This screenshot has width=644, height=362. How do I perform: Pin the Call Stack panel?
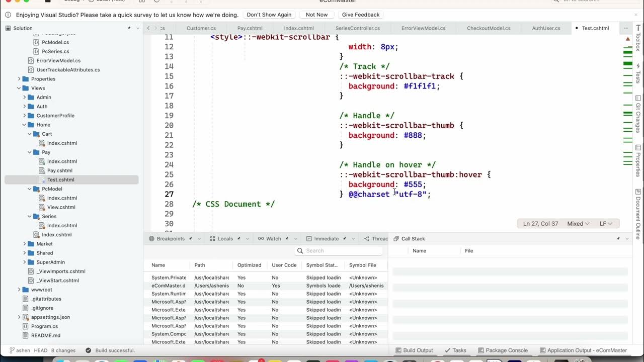pyautogui.click(x=618, y=239)
